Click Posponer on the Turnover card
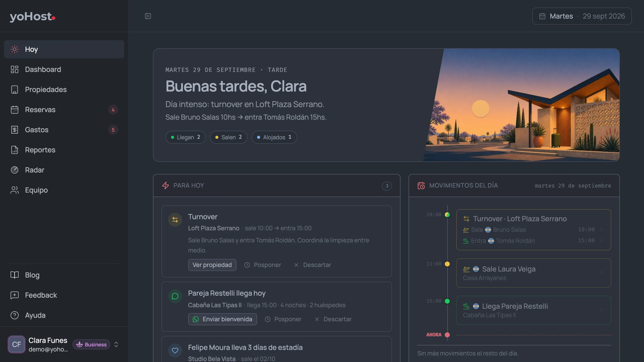Image resolution: width=644 pixels, height=362 pixels. tap(263, 265)
